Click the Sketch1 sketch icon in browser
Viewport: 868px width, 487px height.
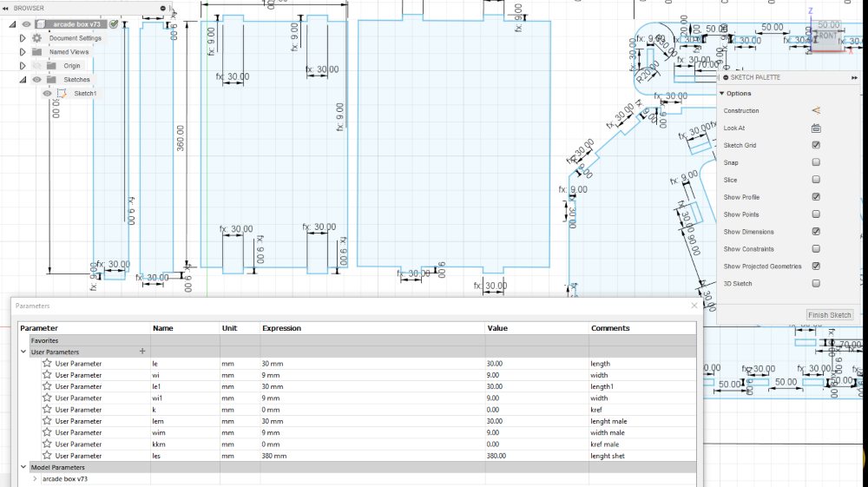click(x=62, y=94)
